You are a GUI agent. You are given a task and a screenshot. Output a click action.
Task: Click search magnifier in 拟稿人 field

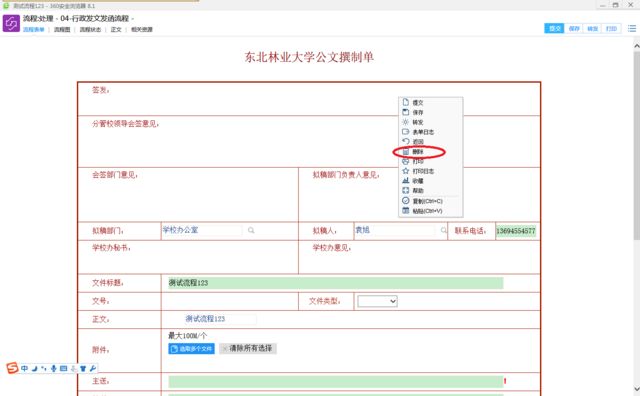(444, 230)
